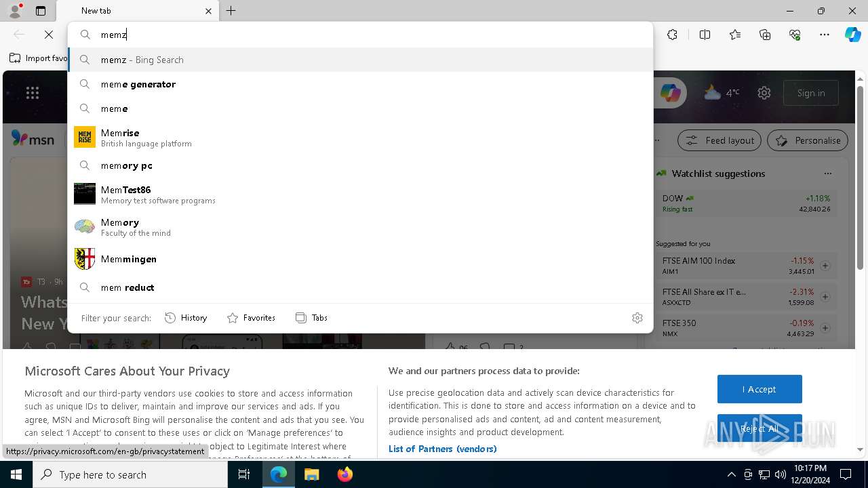Image resolution: width=868 pixels, height=488 pixels.
Task: Open Settings and more ellipsis menu
Action: [x=825, y=35]
